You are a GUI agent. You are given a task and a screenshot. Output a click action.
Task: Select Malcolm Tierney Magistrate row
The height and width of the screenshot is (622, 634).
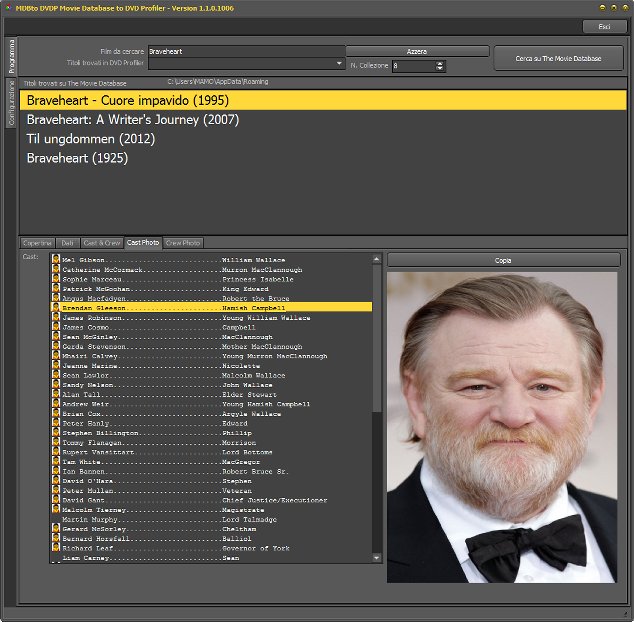pos(211,510)
